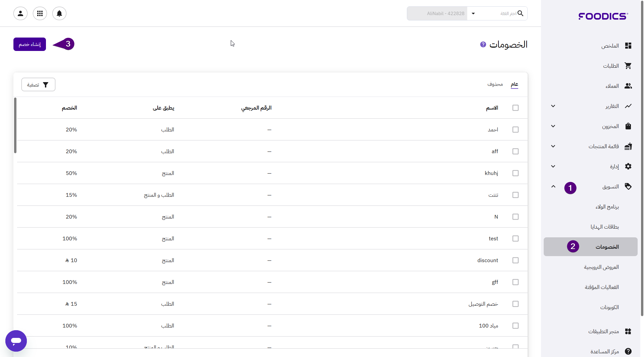Open the notifications bell icon
This screenshot has width=644, height=357.
point(59,13)
